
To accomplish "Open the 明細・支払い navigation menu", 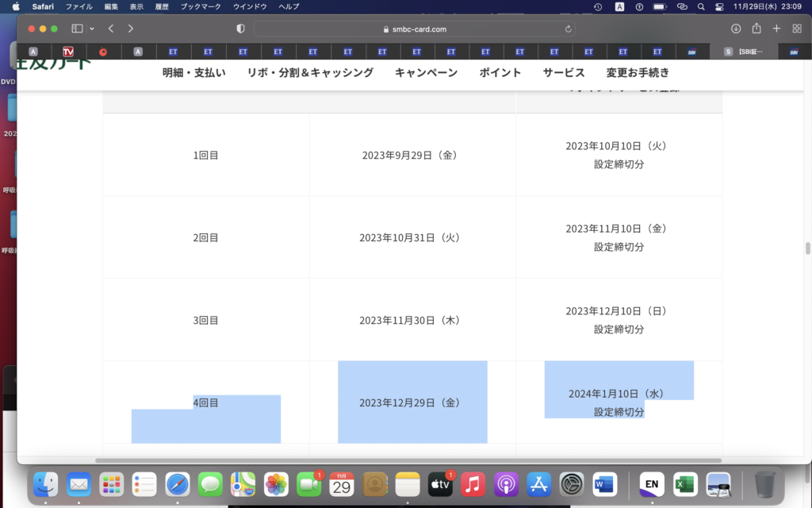I will tap(194, 72).
